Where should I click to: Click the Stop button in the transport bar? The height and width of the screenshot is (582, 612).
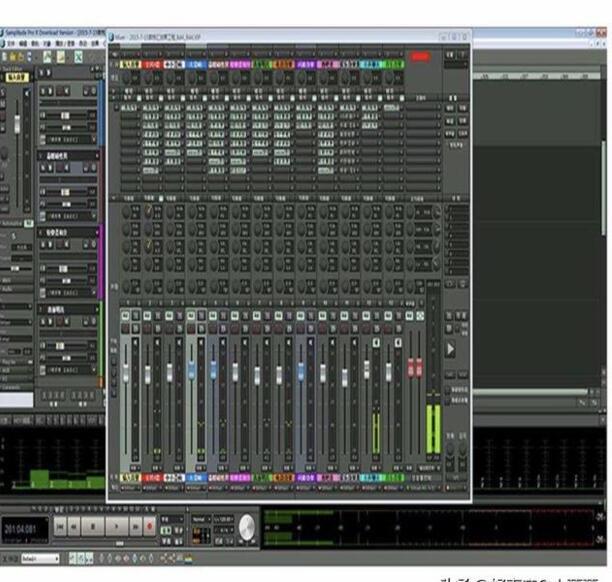[93, 527]
